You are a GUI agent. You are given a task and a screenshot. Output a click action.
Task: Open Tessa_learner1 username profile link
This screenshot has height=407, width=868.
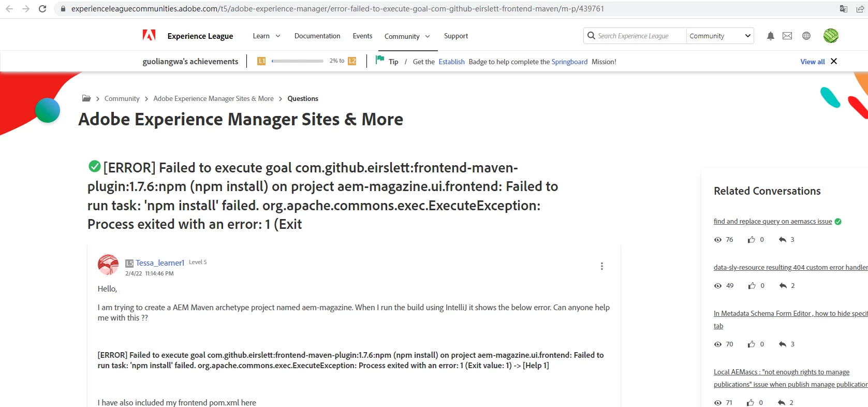(160, 263)
